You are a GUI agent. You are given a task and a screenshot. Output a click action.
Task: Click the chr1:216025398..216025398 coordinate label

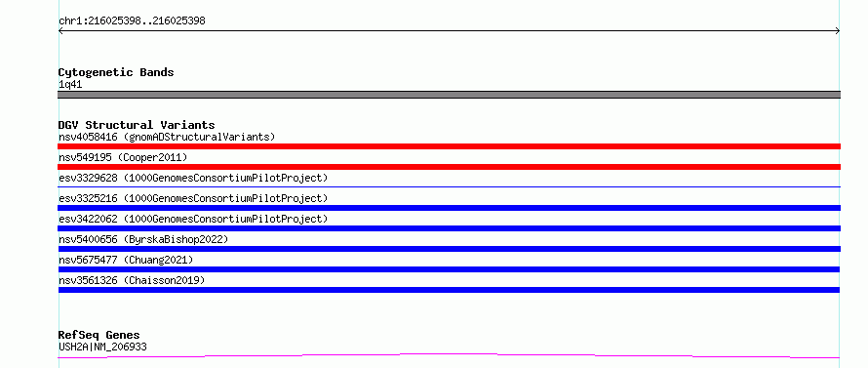(132, 21)
